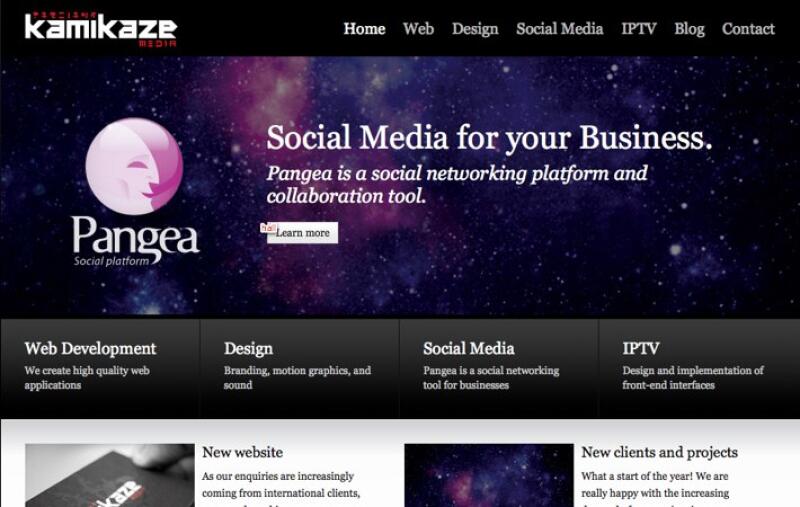
Task: Click the IPTV service heading
Action: point(641,348)
